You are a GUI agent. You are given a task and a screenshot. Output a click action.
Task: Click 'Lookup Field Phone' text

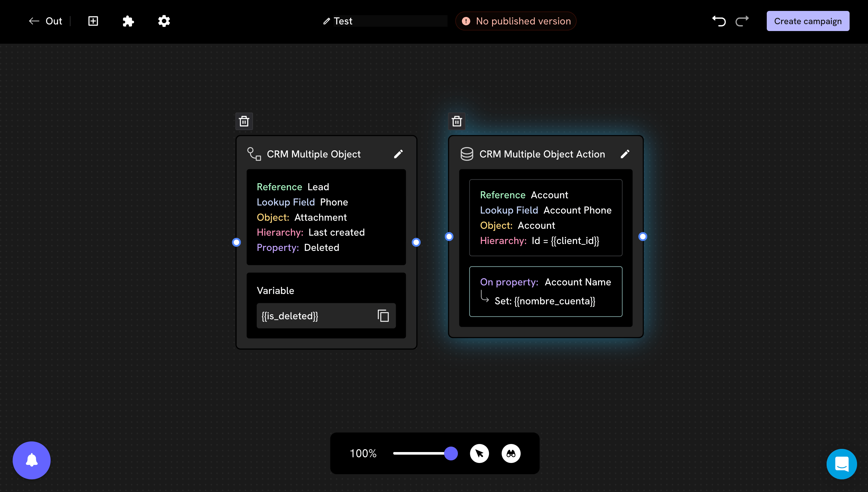[302, 202]
